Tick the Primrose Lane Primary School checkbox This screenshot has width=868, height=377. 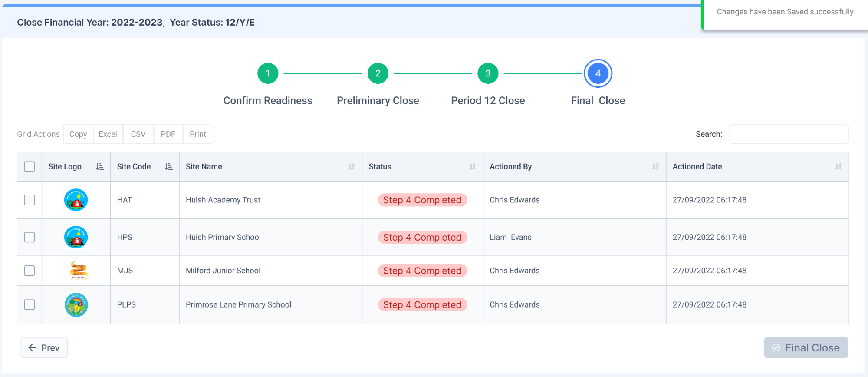30,305
